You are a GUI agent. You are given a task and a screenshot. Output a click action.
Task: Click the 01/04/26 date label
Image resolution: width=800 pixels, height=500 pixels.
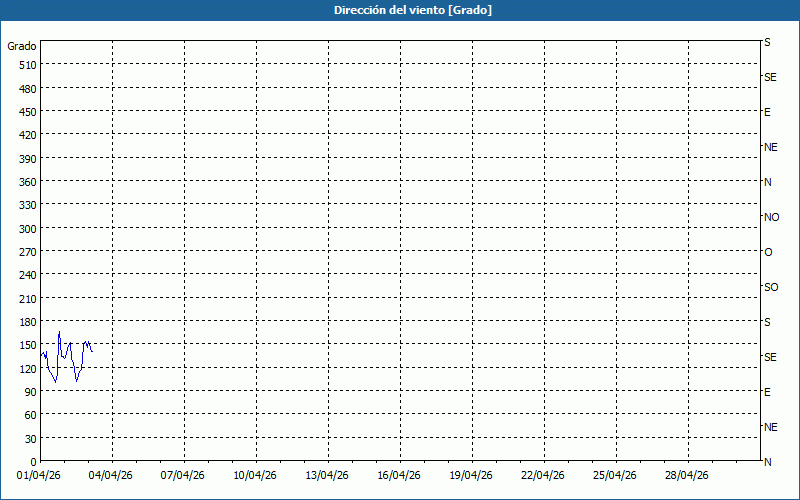point(40,476)
